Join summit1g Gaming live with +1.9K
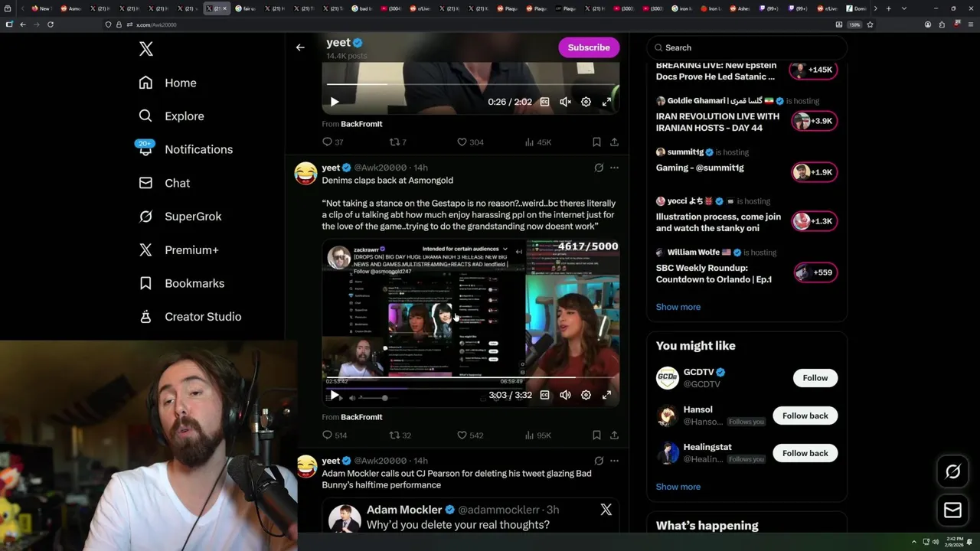This screenshot has width=980, height=551. click(815, 172)
